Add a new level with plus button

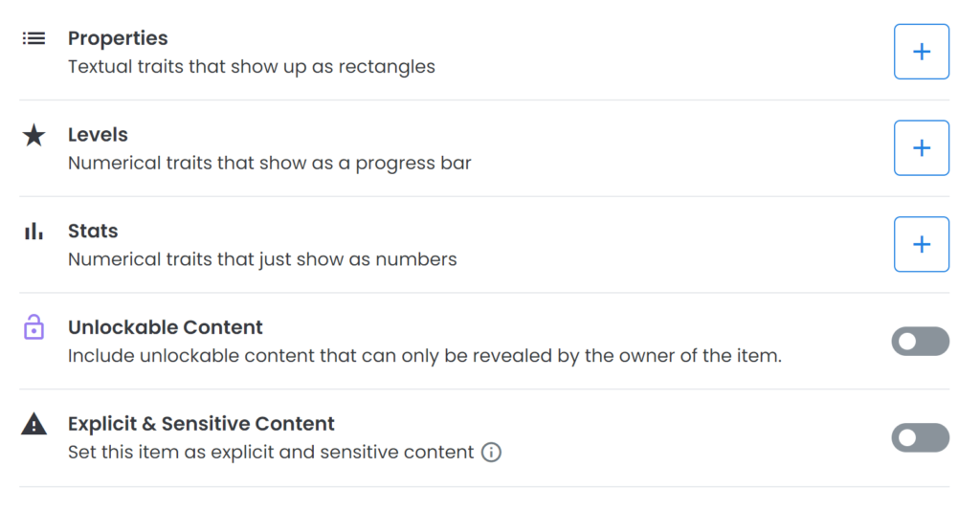(x=922, y=148)
